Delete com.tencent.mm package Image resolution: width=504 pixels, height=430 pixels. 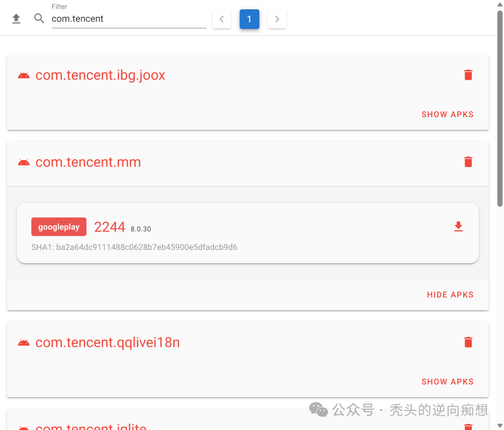(x=468, y=162)
